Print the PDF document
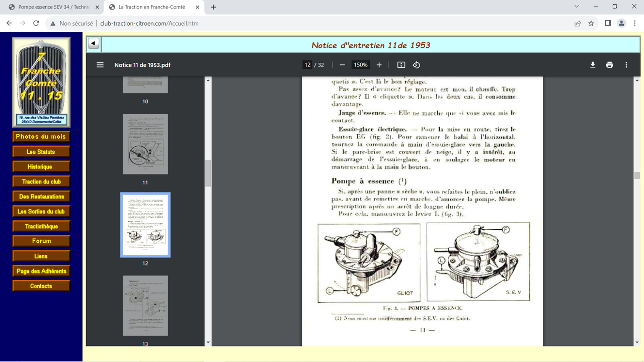 point(610,65)
